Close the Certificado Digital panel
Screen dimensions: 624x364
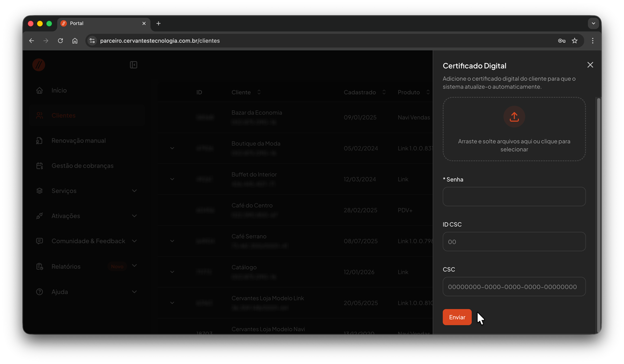(590, 65)
